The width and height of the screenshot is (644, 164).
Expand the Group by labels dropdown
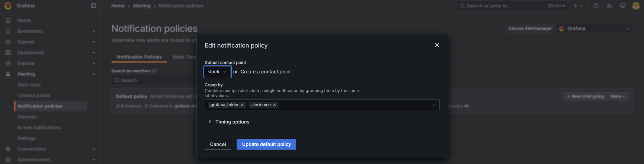click(434, 105)
